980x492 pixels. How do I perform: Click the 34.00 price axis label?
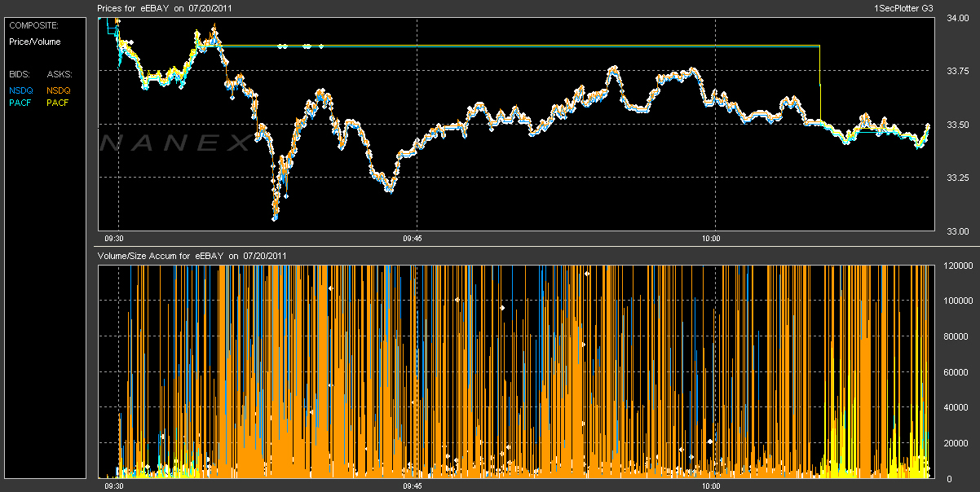pyautogui.click(x=956, y=19)
